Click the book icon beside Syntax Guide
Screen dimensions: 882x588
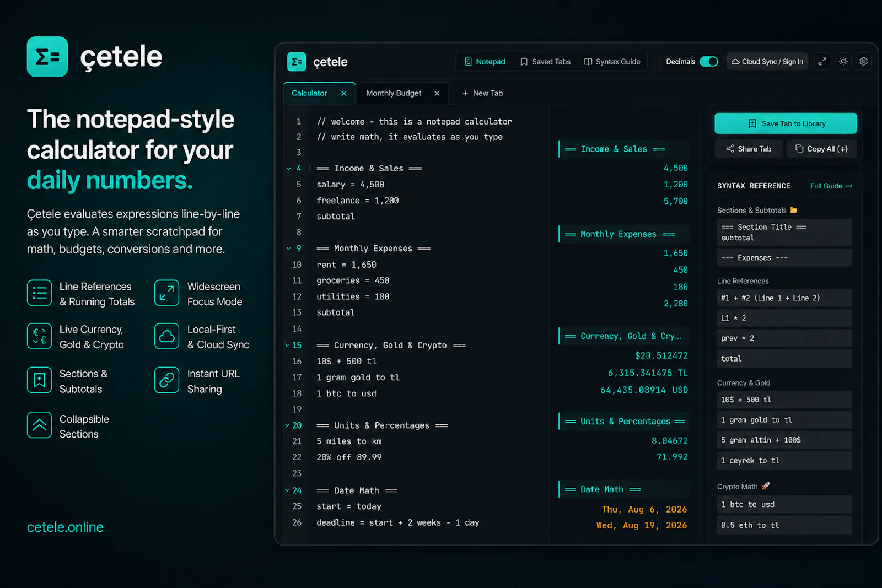[588, 62]
